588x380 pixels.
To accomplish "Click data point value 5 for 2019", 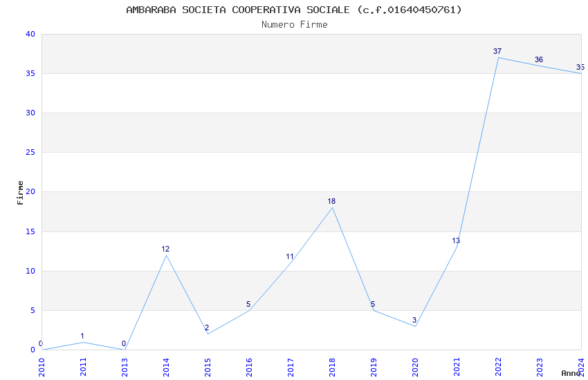I will (373, 305).
